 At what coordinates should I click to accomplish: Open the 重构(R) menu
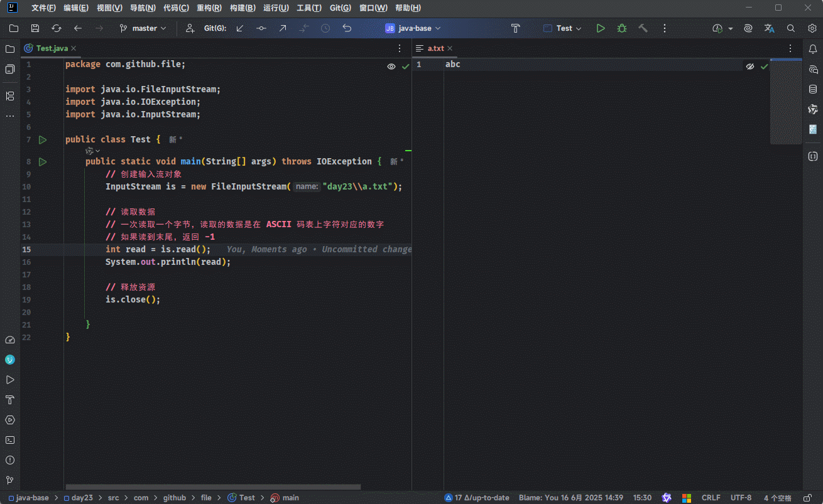pyautogui.click(x=209, y=8)
